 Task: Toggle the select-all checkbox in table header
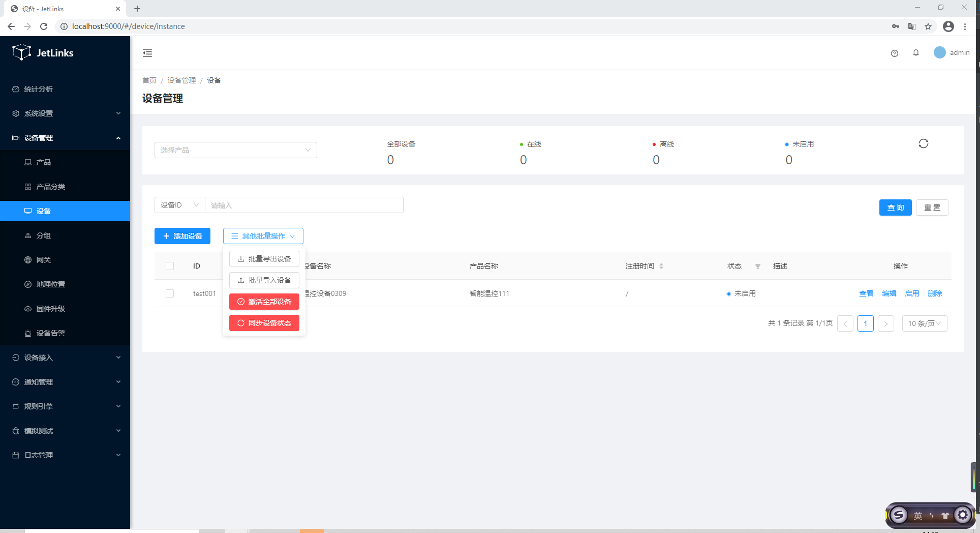click(170, 266)
